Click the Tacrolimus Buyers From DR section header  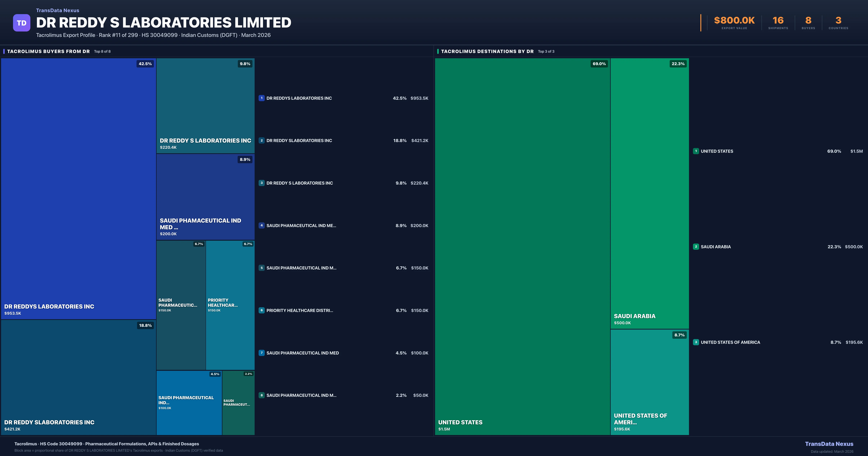tap(48, 51)
